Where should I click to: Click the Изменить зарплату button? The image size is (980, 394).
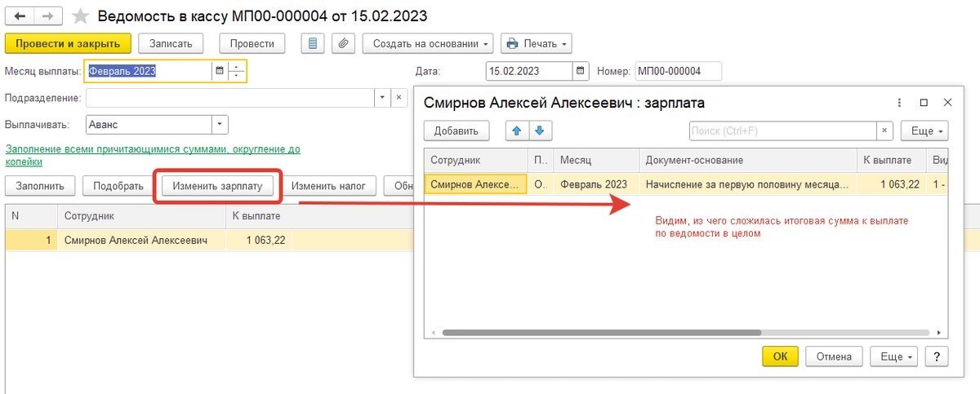(x=217, y=185)
